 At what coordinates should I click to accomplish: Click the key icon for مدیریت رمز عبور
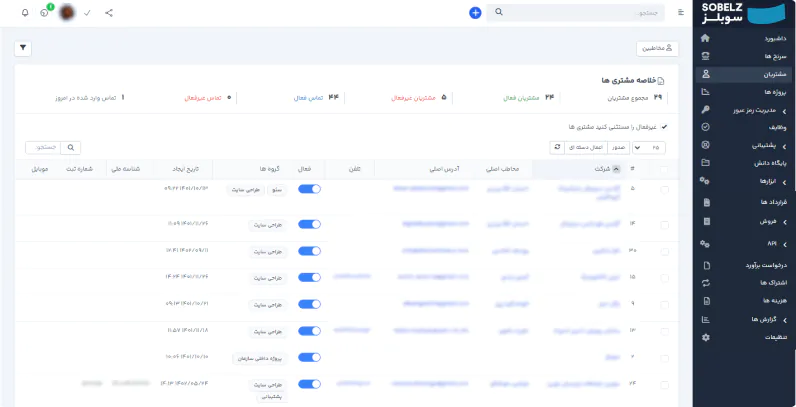(x=705, y=110)
